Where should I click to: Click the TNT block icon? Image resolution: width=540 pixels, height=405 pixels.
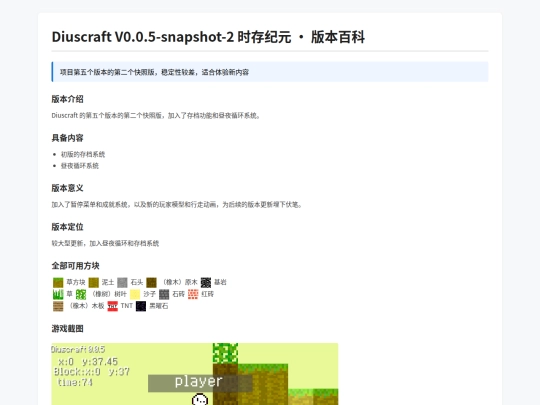pyautogui.click(x=113, y=306)
